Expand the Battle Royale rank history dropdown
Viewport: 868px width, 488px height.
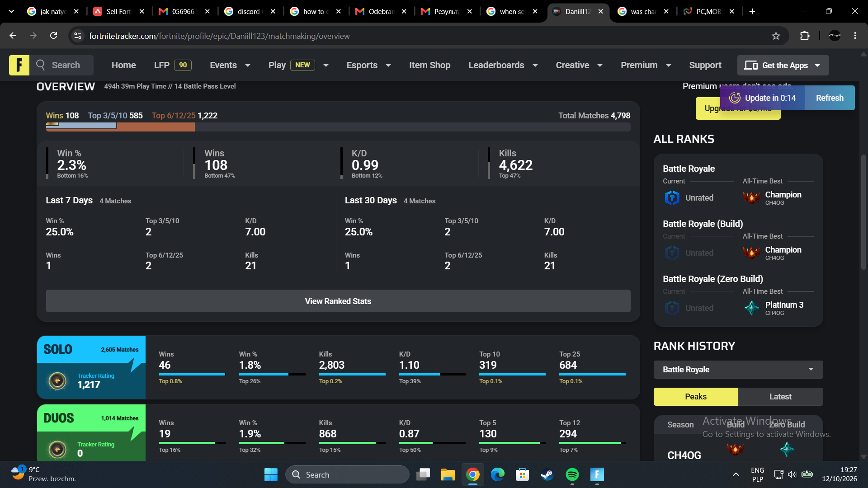[738, 370]
